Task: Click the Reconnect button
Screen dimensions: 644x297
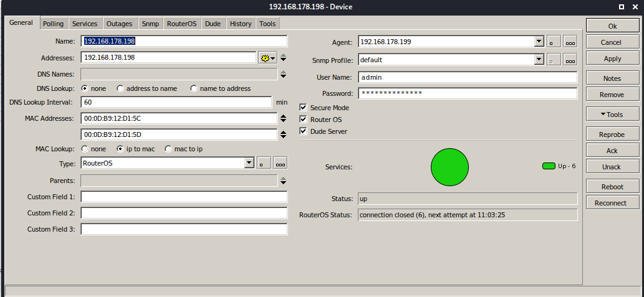Action: tap(612, 203)
